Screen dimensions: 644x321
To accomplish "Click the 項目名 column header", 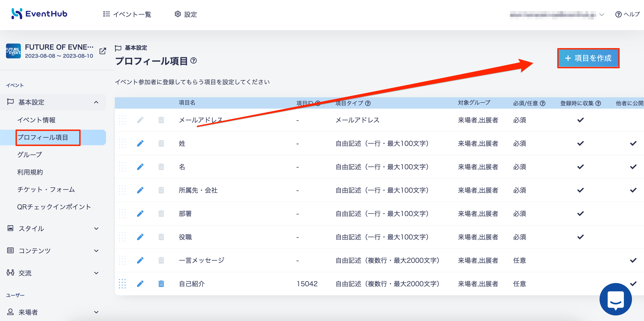I will click(187, 103).
